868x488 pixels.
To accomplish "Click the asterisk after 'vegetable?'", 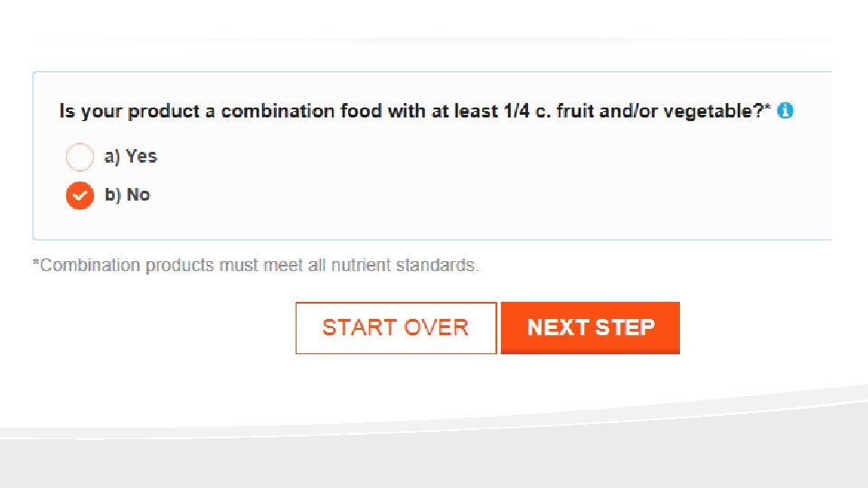I will pos(768,108).
